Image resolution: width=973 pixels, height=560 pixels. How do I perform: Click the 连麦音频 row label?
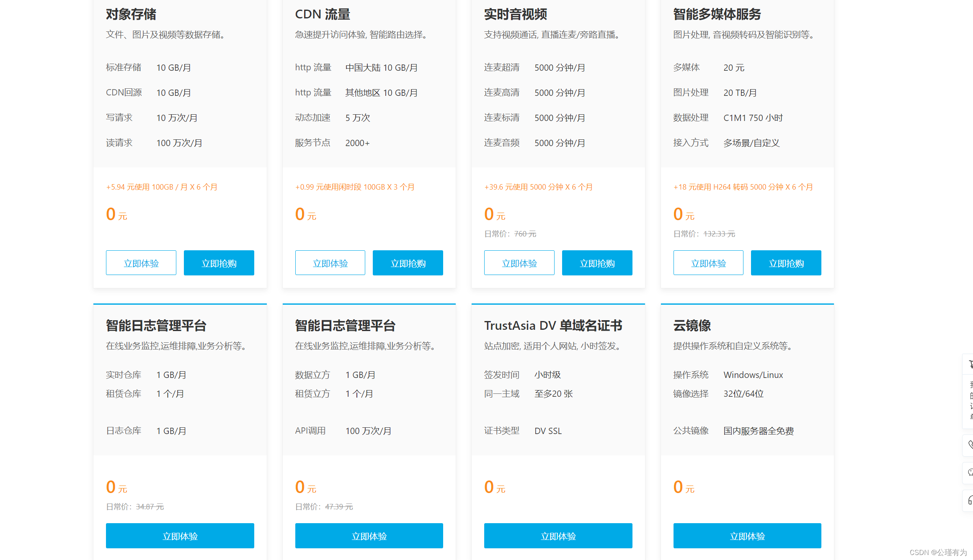pyautogui.click(x=502, y=143)
